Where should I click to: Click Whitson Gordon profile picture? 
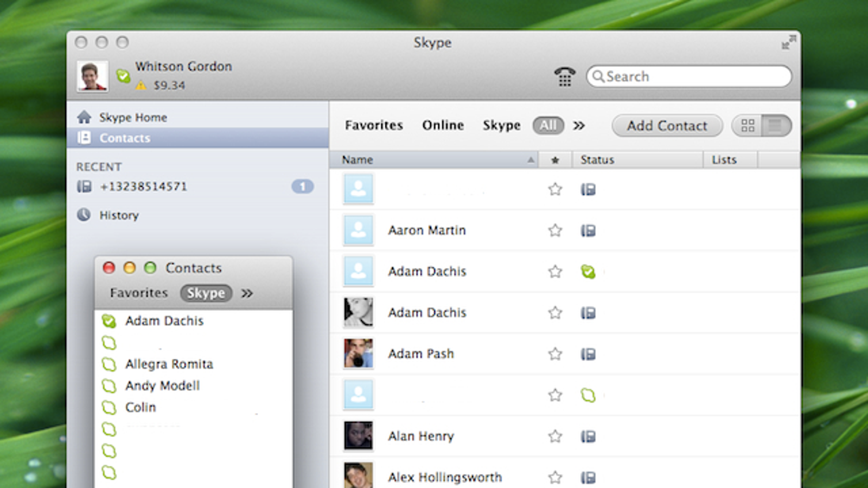[92, 75]
